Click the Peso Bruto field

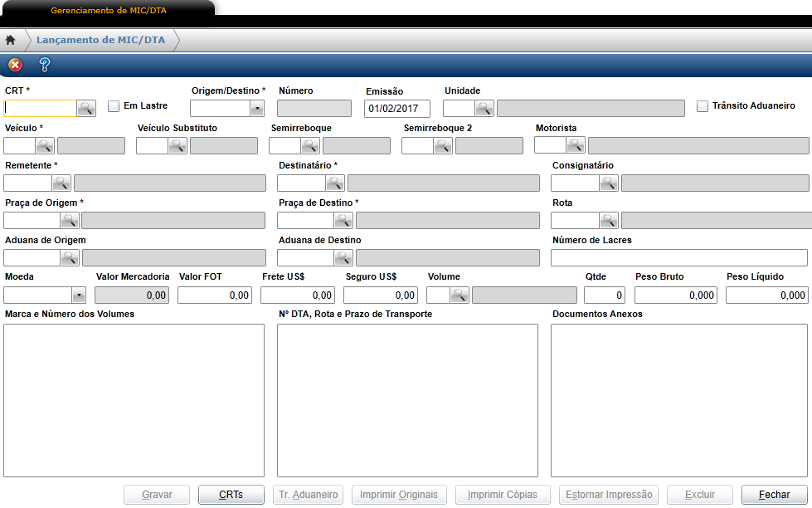[676, 295]
